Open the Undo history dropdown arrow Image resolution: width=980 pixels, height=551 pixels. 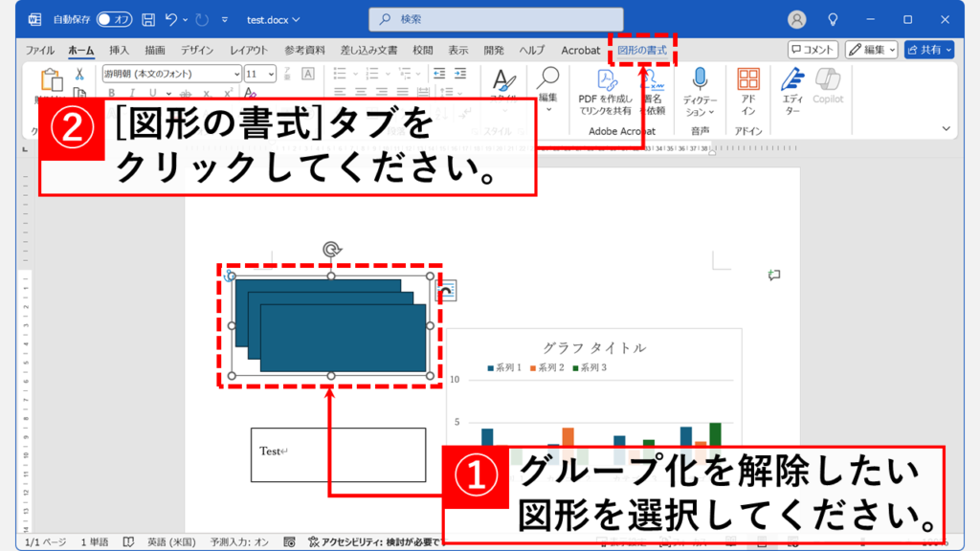[185, 20]
